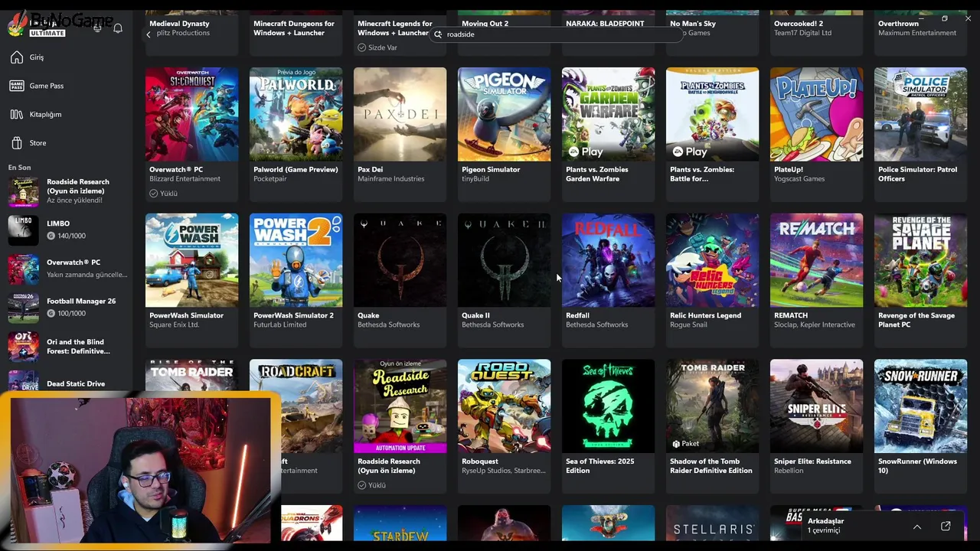Open Relic Hunters Legend cover

(x=712, y=260)
